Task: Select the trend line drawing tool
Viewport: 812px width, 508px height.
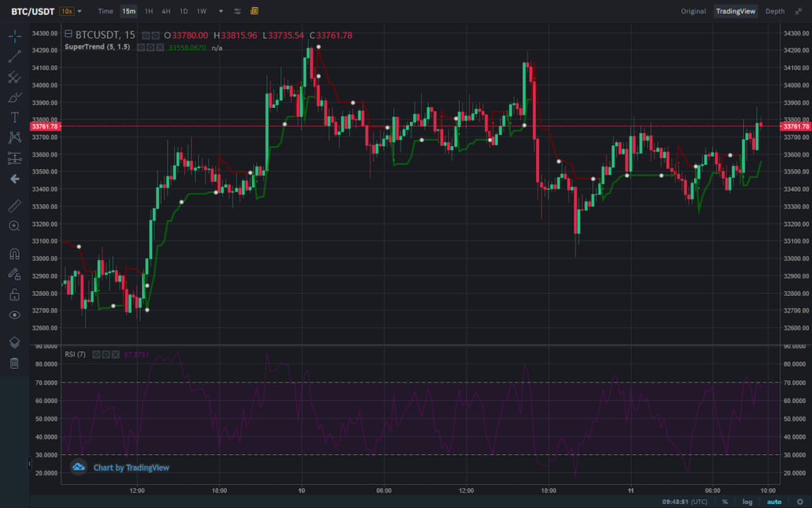Action: pyautogui.click(x=14, y=56)
